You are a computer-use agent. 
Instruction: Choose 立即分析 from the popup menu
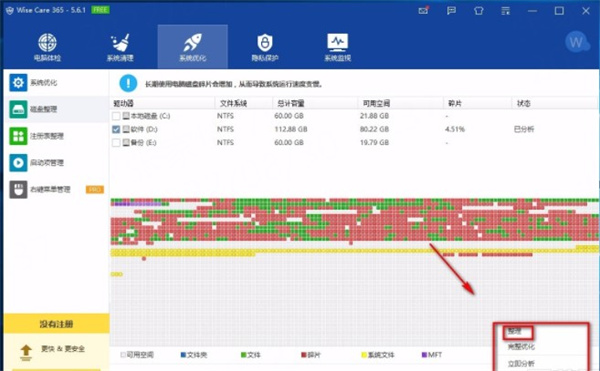[521, 364]
